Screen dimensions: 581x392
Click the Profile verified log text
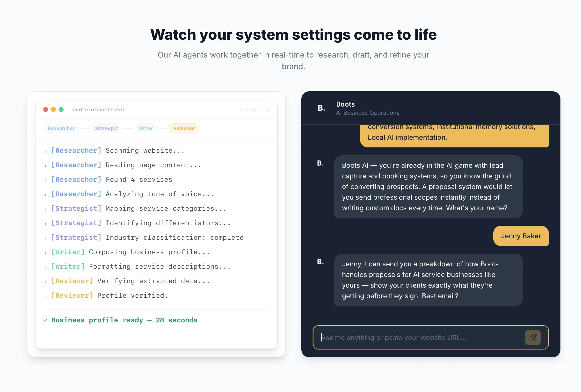(x=132, y=296)
